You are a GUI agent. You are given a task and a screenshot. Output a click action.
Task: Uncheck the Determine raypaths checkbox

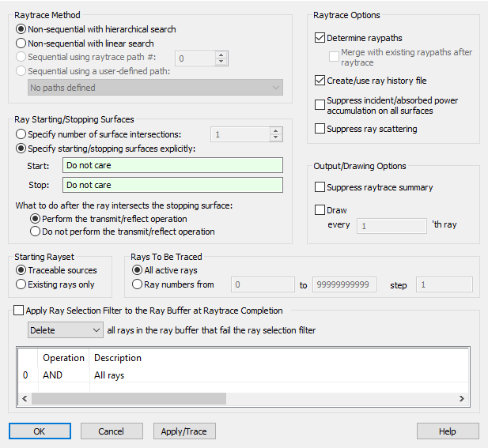(x=320, y=38)
